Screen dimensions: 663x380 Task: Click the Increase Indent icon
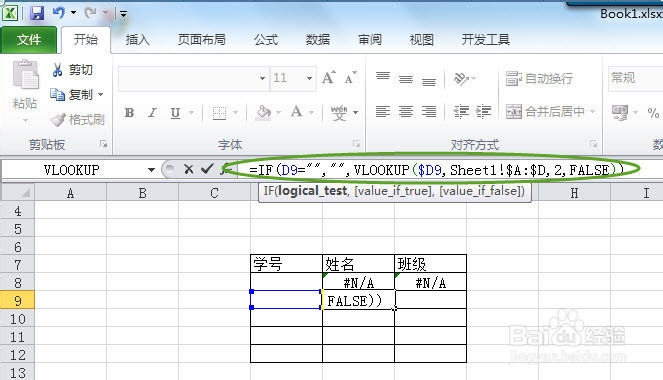point(483,112)
